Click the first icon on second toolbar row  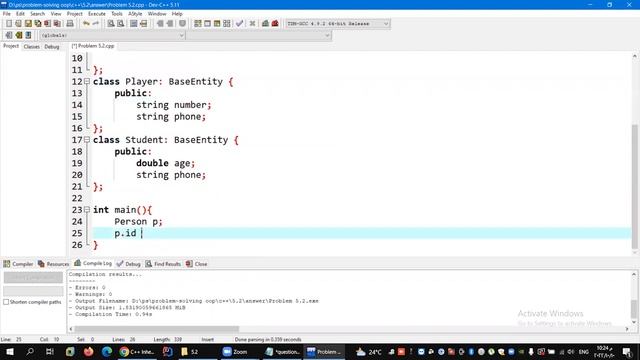pyautogui.click(x=9, y=35)
